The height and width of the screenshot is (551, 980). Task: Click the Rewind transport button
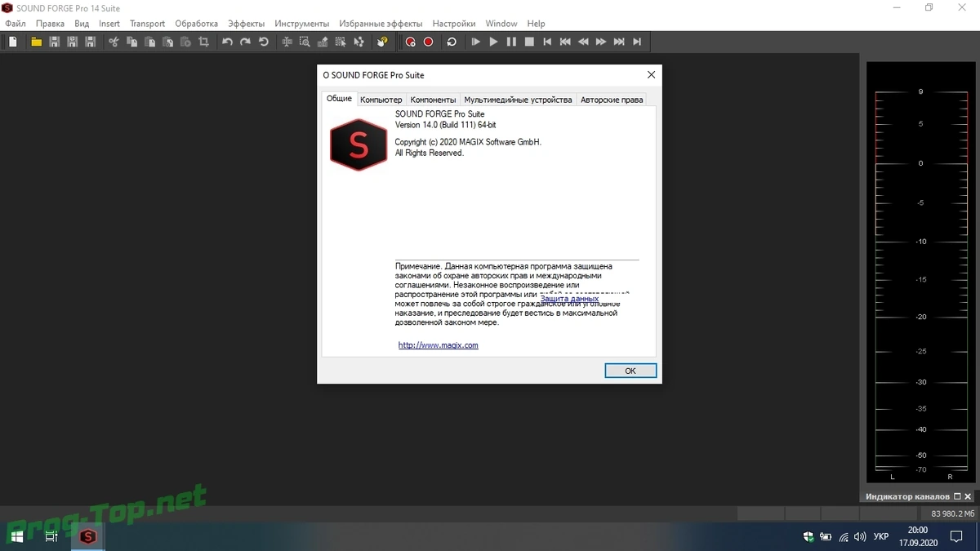tap(583, 42)
